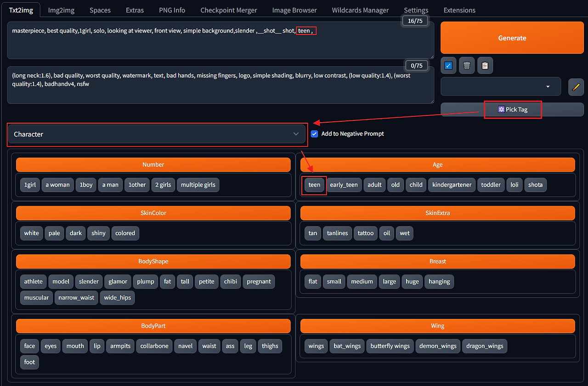This screenshot has height=386, width=588.
Task: Click the clipboard paste prompt icon
Action: 485,66
